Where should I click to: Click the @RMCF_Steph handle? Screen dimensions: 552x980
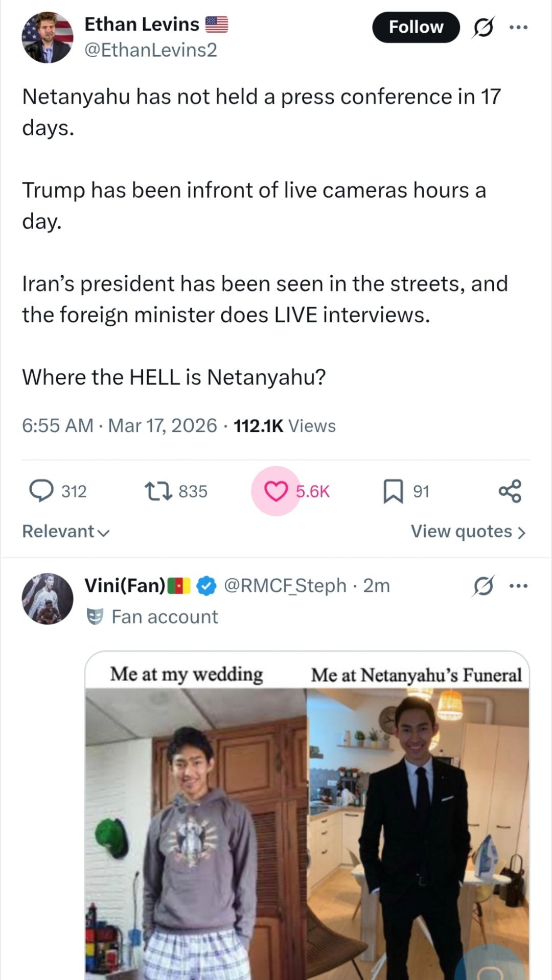point(285,586)
